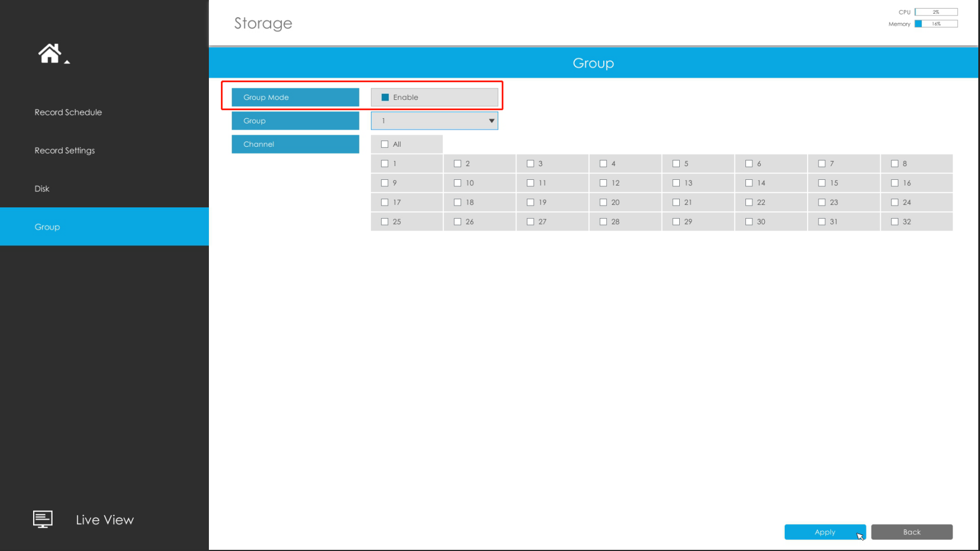This screenshot has height=551, width=980.
Task: Tick channel 15
Action: pos(822,183)
